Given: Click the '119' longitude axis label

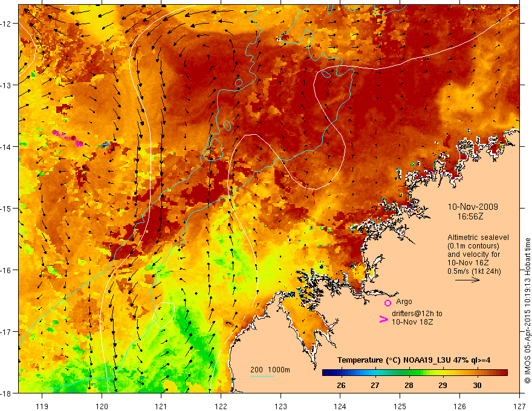Looking at the screenshot, I should (x=42, y=406).
